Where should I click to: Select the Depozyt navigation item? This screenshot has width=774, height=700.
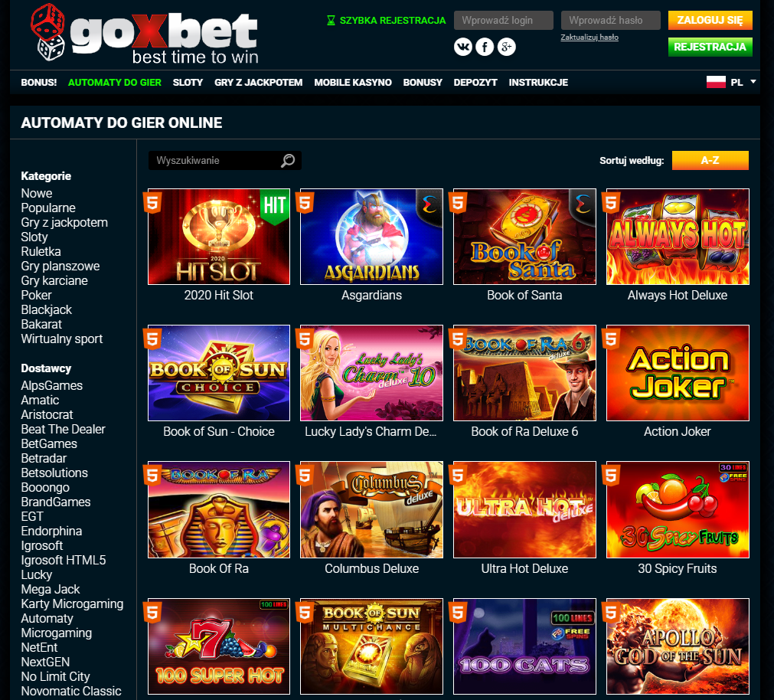click(475, 83)
